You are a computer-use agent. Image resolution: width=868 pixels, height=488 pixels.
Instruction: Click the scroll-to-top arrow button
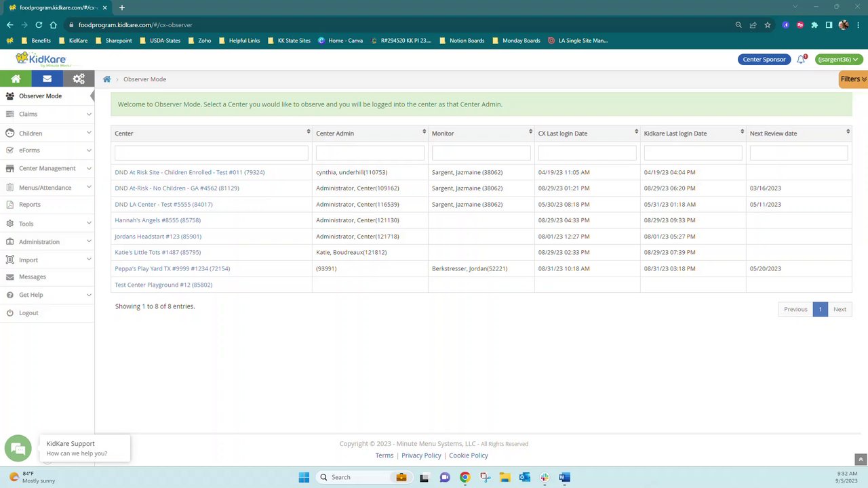861,459
